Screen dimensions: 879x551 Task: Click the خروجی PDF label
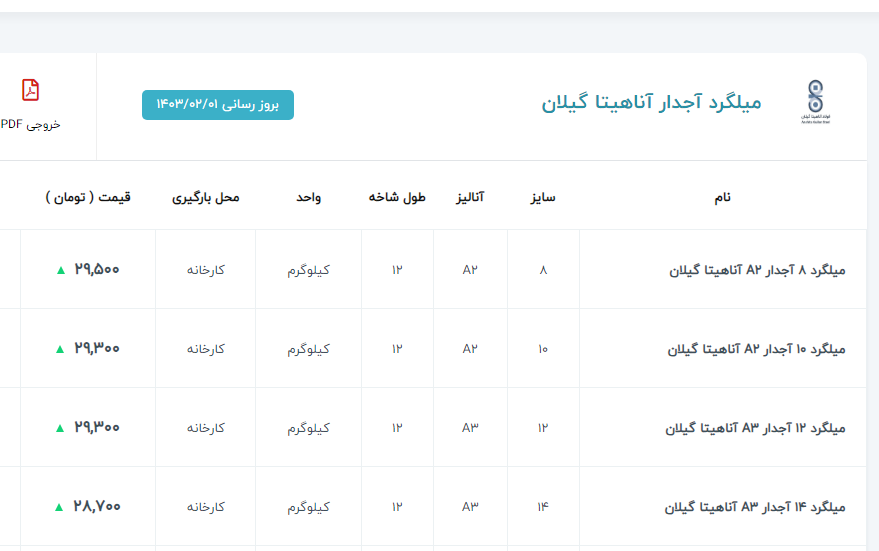(30, 124)
